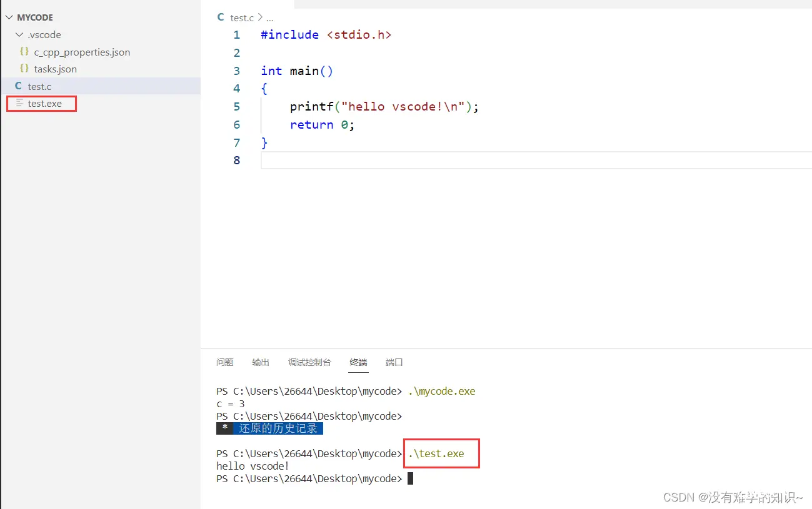The image size is (812, 509).
Task: Click line number 8 in the gutter
Action: coord(236,161)
